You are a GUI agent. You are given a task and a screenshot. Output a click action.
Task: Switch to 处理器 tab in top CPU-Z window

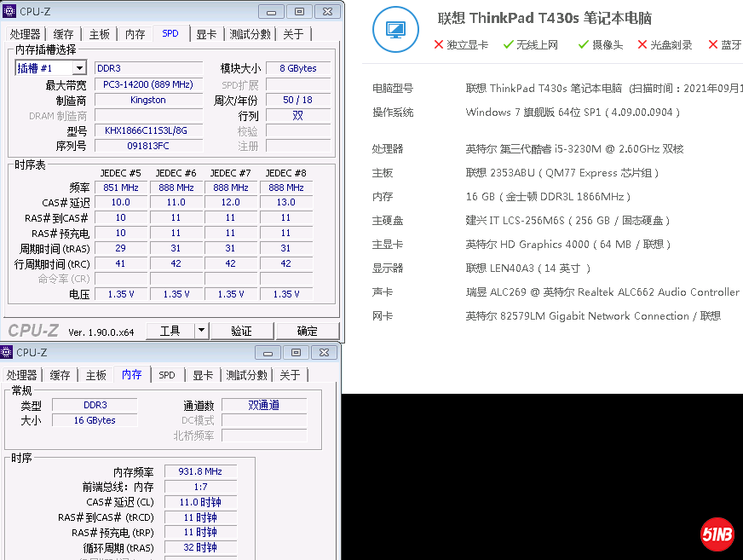coord(26,34)
